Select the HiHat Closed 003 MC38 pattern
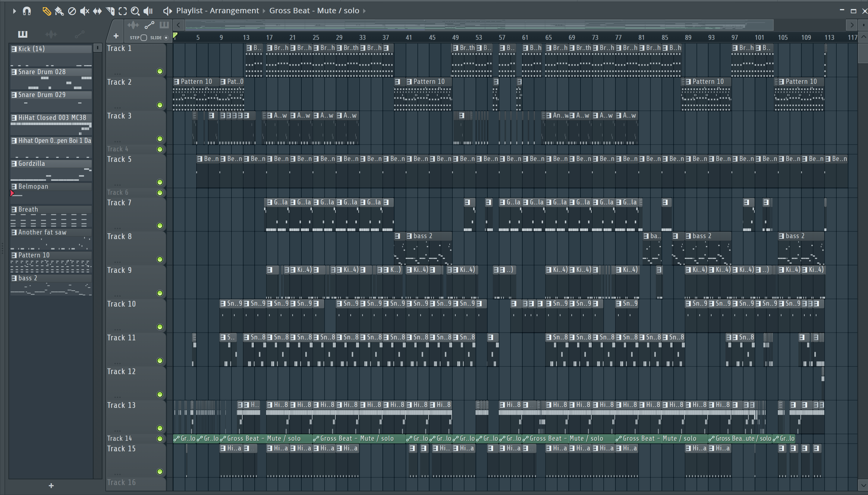 [x=51, y=125]
